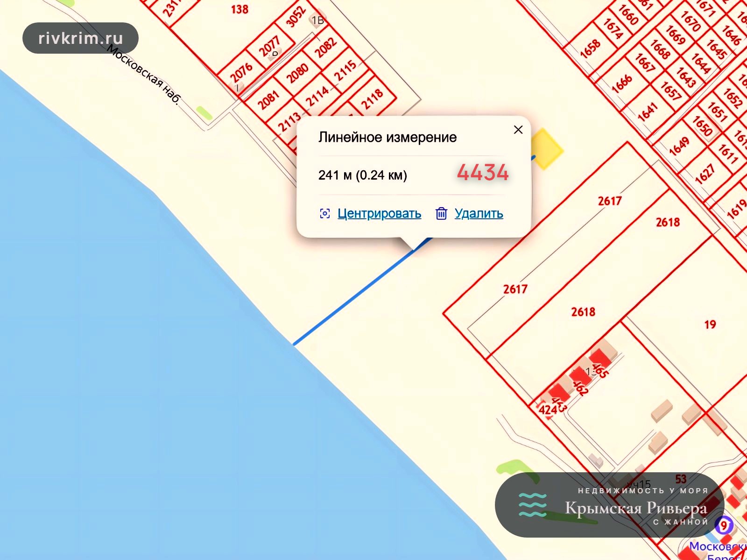The height and width of the screenshot is (560, 747).
Task: Select parcel number 2081
Action: click(268, 100)
